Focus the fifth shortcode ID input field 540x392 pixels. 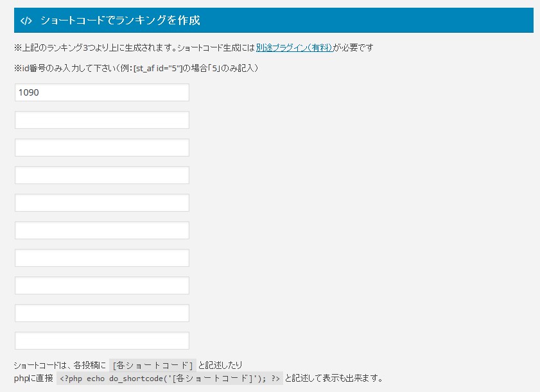click(x=102, y=203)
